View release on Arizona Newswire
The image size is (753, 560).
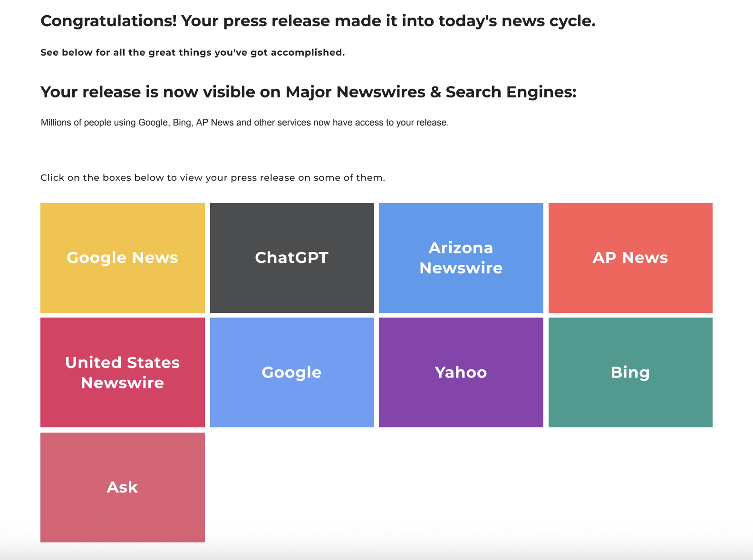click(x=461, y=258)
